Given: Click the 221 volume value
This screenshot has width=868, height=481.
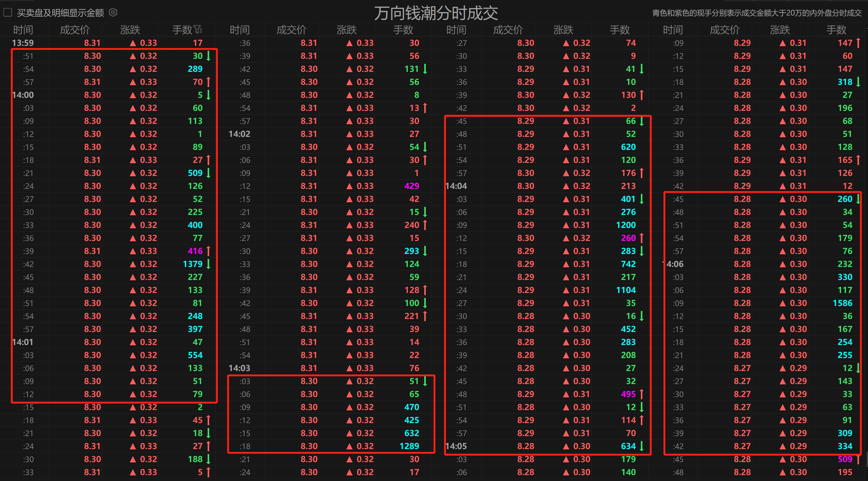Looking at the screenshot, I should click(x=412, y=316).
